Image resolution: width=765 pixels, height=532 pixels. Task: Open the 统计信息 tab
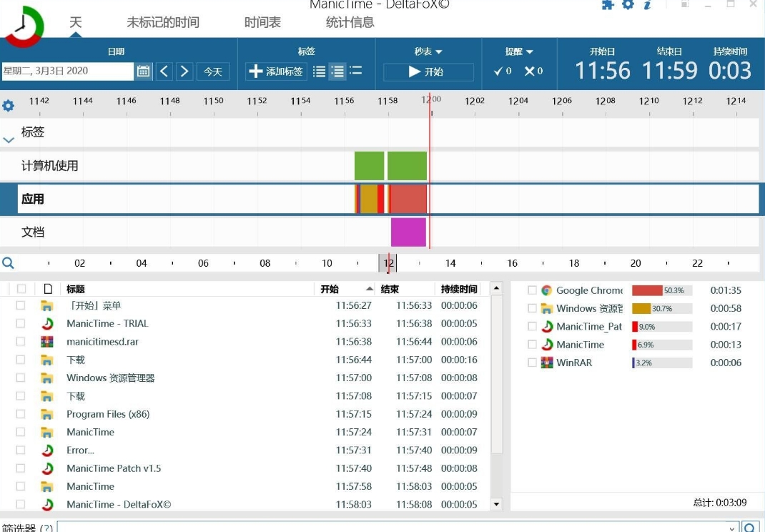pos(350,22)
